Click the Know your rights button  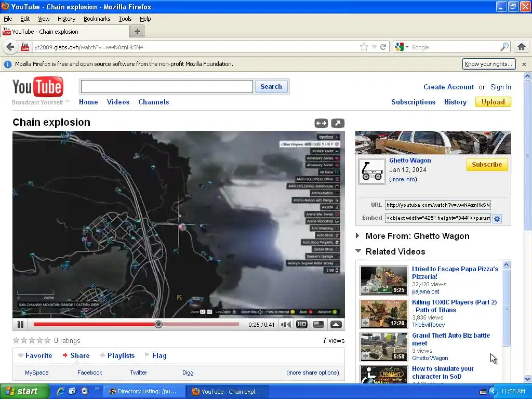coord(488,64)
